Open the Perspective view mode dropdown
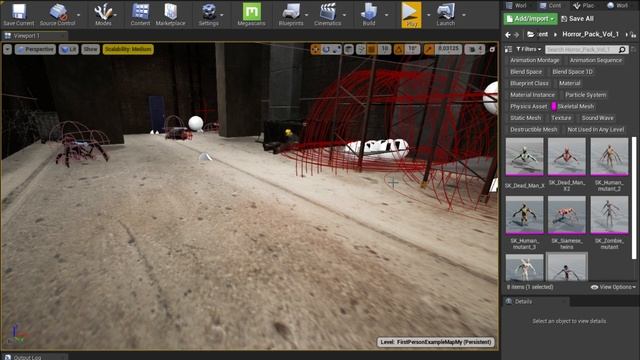This screenshot has height=360, width=640. (35, 49)
